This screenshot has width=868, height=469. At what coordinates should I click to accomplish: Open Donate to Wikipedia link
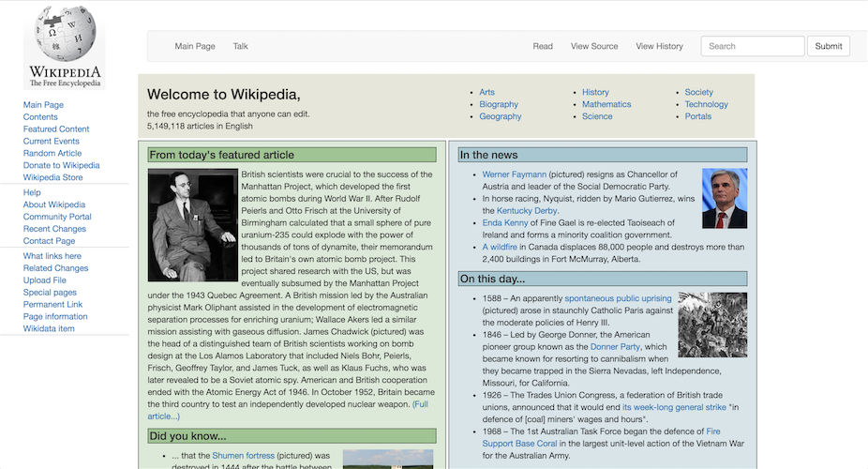click(x=62, y=166)
